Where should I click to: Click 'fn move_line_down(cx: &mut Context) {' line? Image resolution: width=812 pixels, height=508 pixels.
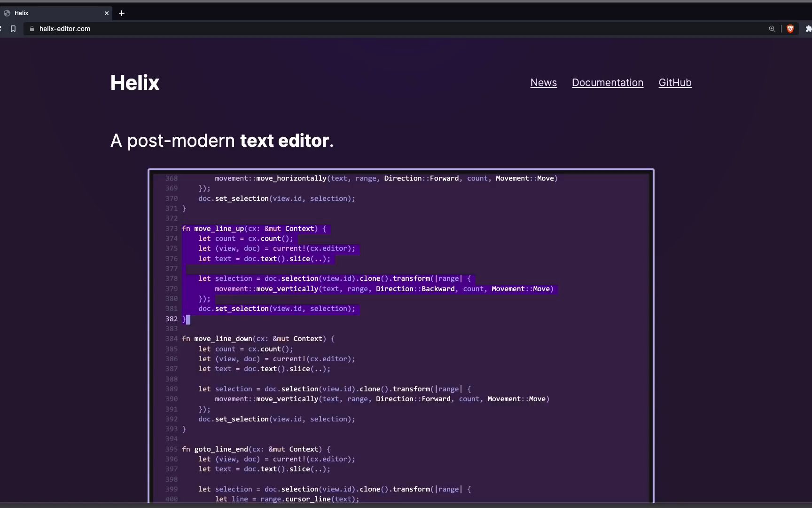point(258,339)
